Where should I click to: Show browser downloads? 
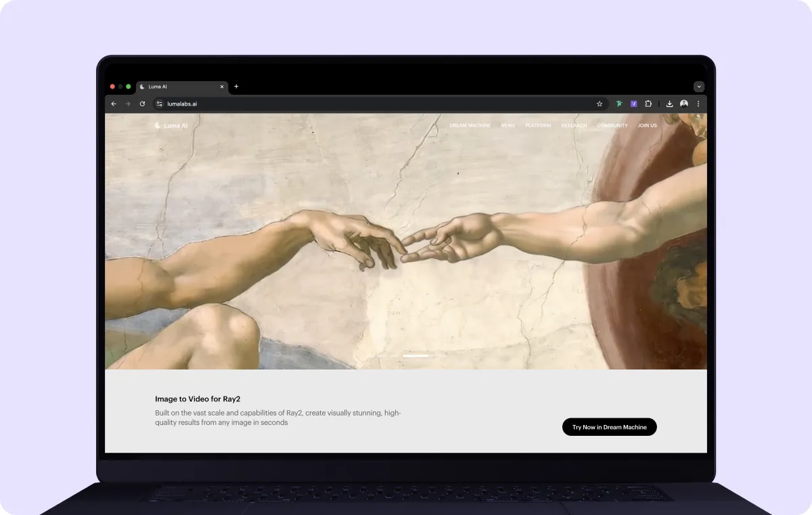point(669,104)
